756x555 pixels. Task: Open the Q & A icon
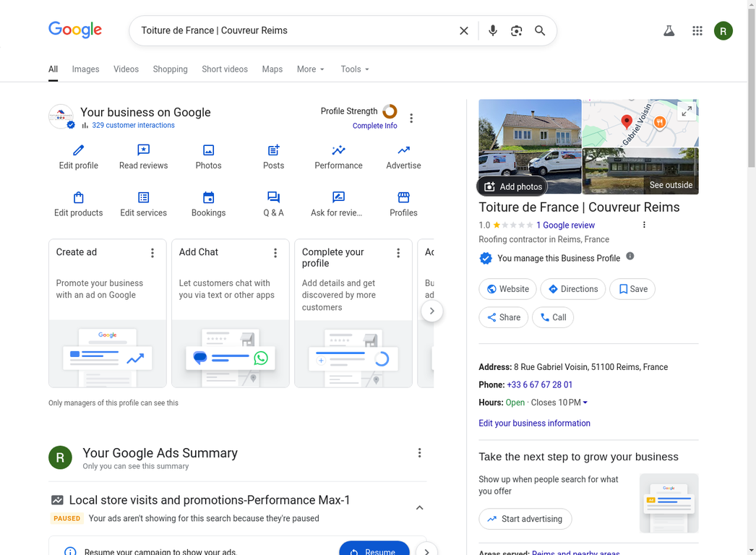point(273,197)
